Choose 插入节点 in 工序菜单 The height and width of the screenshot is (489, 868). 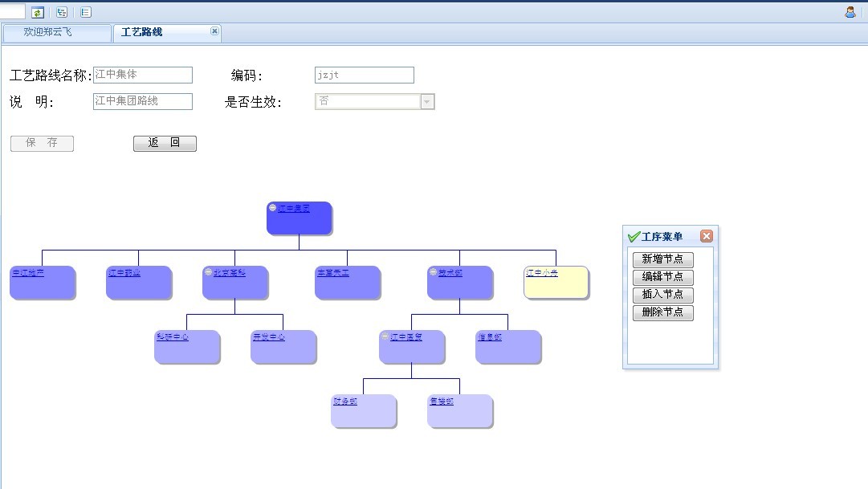coord(663,295)
